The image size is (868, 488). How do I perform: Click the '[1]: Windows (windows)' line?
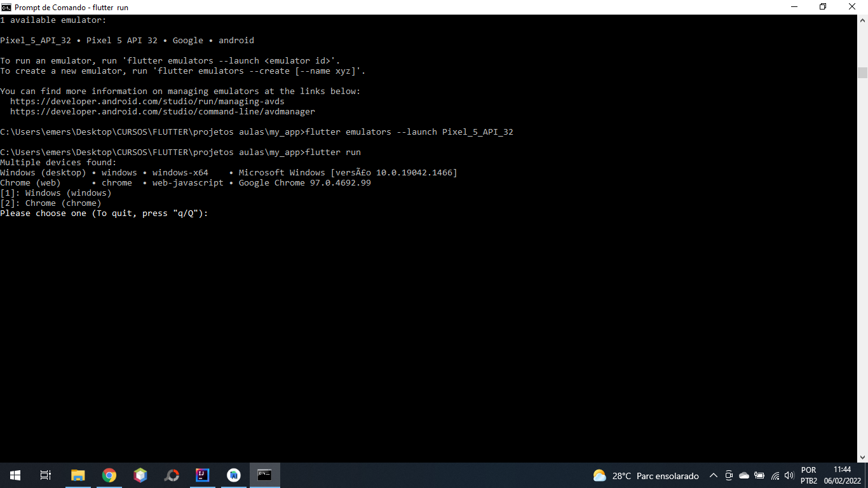[x=56, y=193]
